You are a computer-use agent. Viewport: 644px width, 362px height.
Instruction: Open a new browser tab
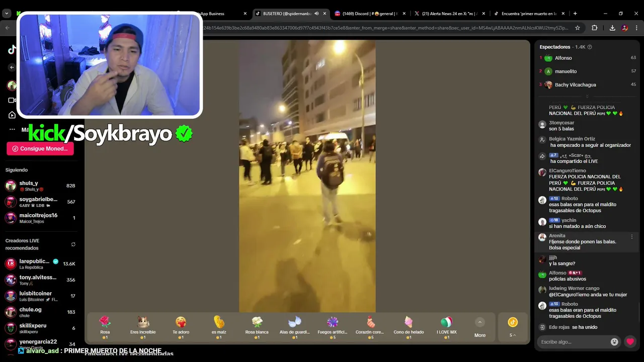coord(575,14)
